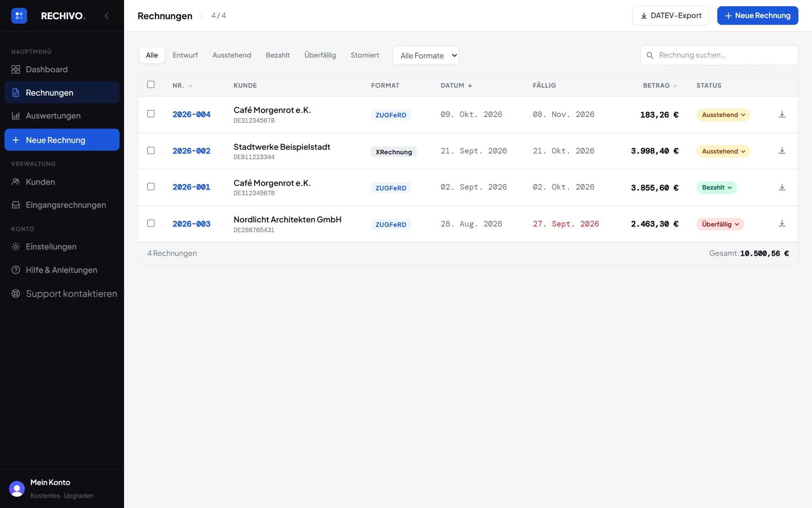Click the Mein Konto avatar

[x=17, y=489]
